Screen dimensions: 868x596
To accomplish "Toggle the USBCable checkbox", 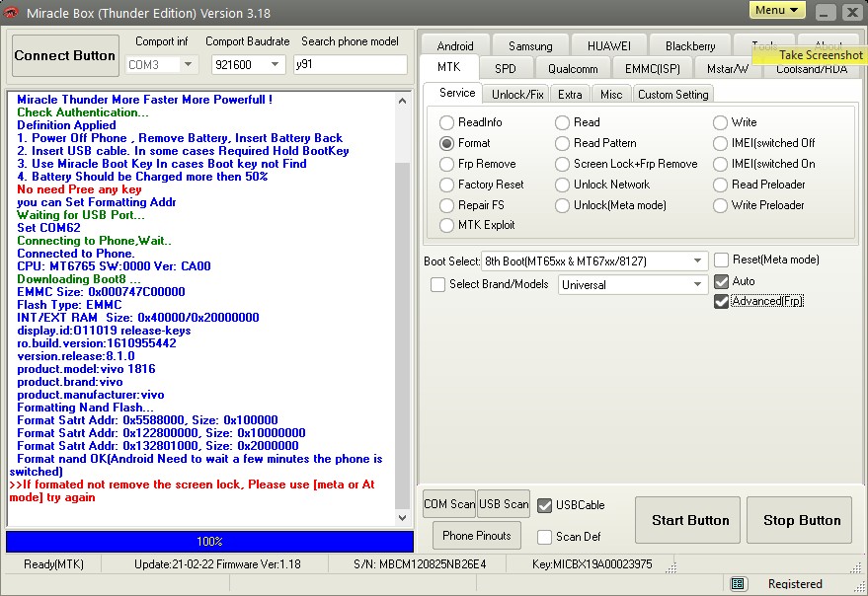I will pos(544,505).
